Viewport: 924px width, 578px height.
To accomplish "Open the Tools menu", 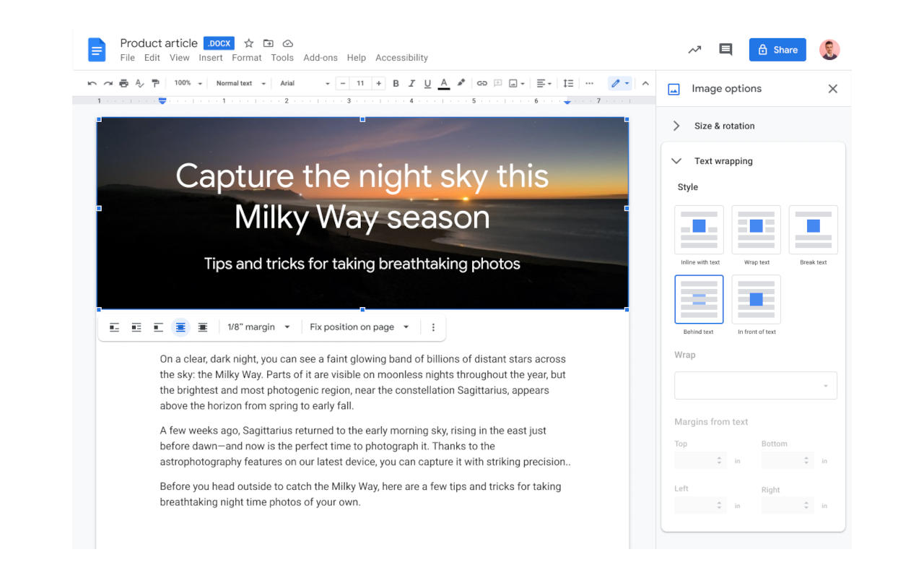I will 282,57.
